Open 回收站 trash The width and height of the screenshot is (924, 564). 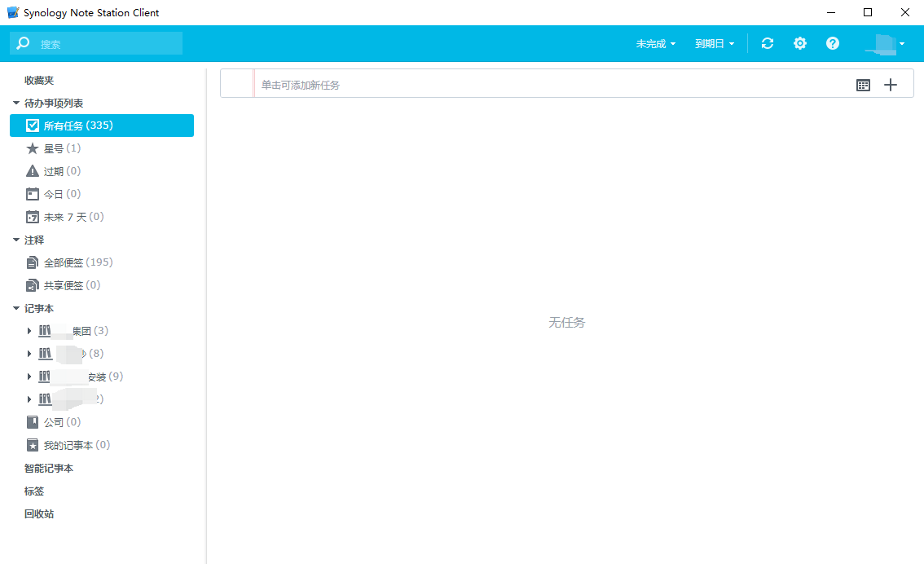[x=39, y=514]
